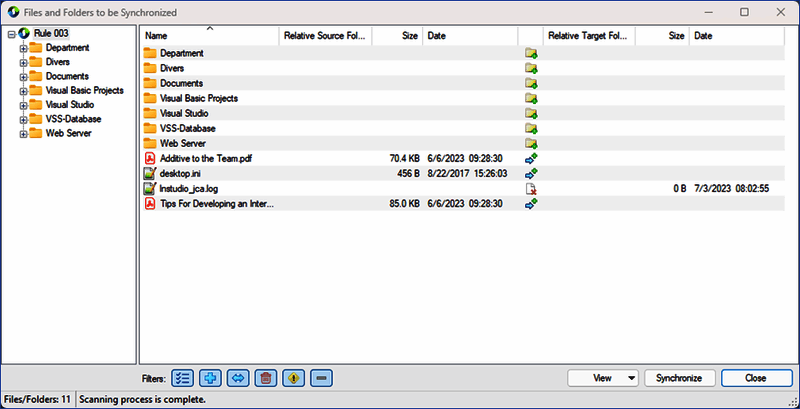800x409 pixels.
Task: Toggle the blue plus 'new files' filter
Action: [210, 378]
